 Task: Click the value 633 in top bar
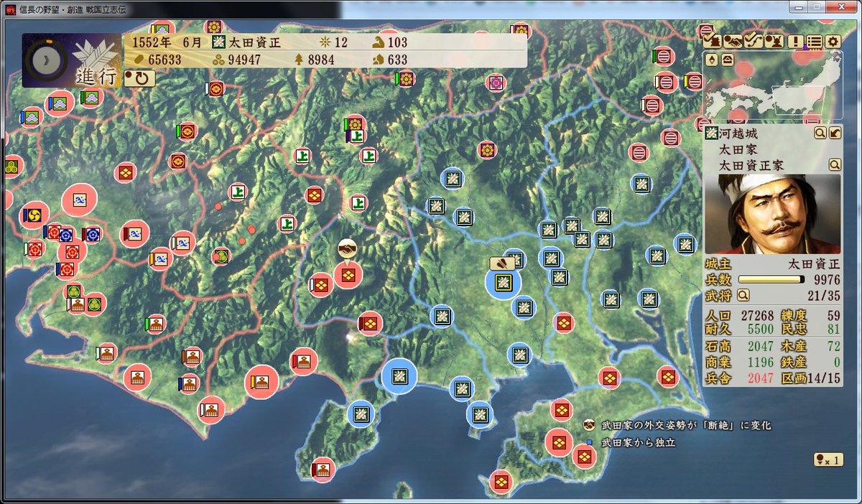[x=397, y=60]
